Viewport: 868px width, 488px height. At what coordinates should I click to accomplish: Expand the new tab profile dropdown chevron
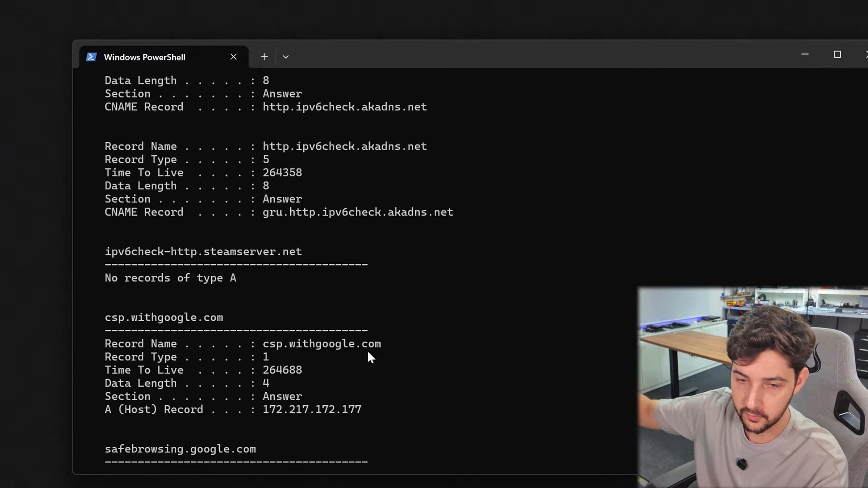coord(286,57)
